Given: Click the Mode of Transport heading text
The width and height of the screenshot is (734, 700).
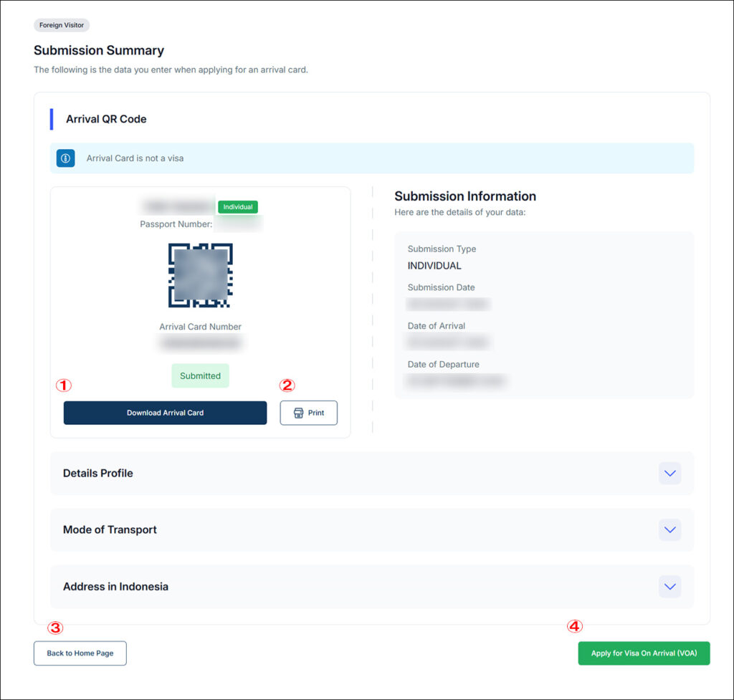Looking at the screenshot, I should (110, 529).
